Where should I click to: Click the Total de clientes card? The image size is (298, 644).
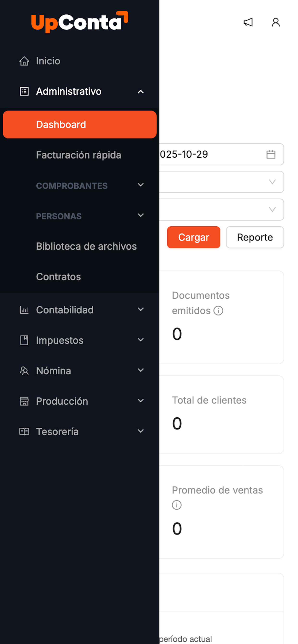(x=221, y=414)
